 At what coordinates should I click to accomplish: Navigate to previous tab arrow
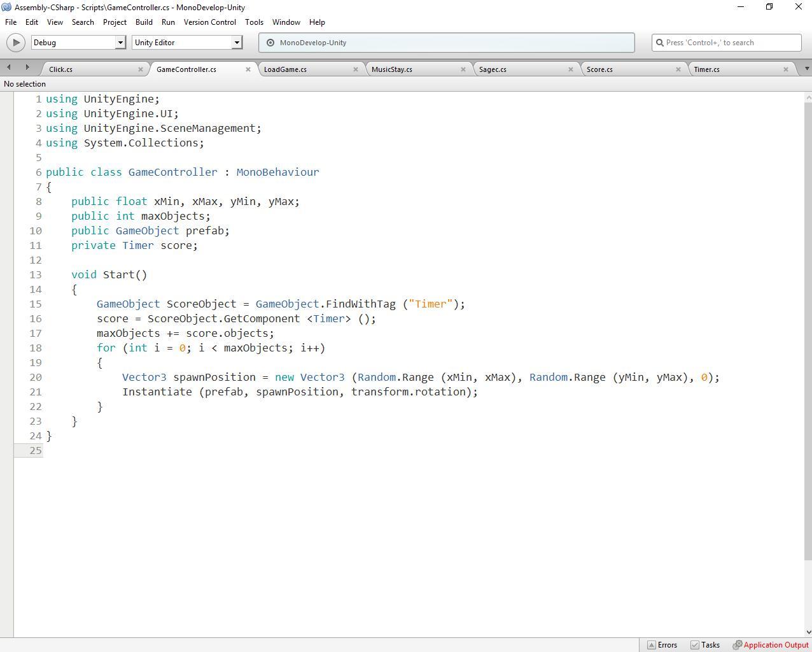pyautogui.click(x=9, y=67)
